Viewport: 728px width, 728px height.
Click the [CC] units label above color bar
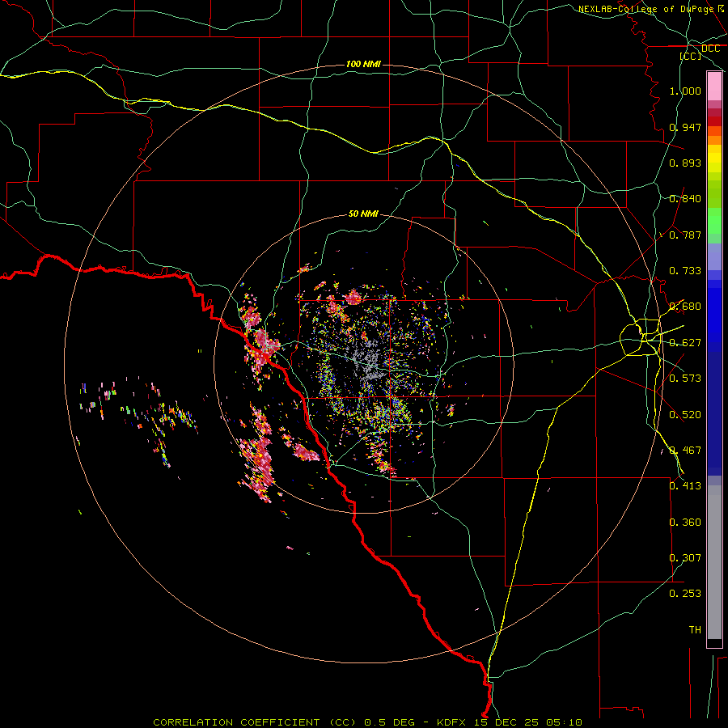[691, 56]
